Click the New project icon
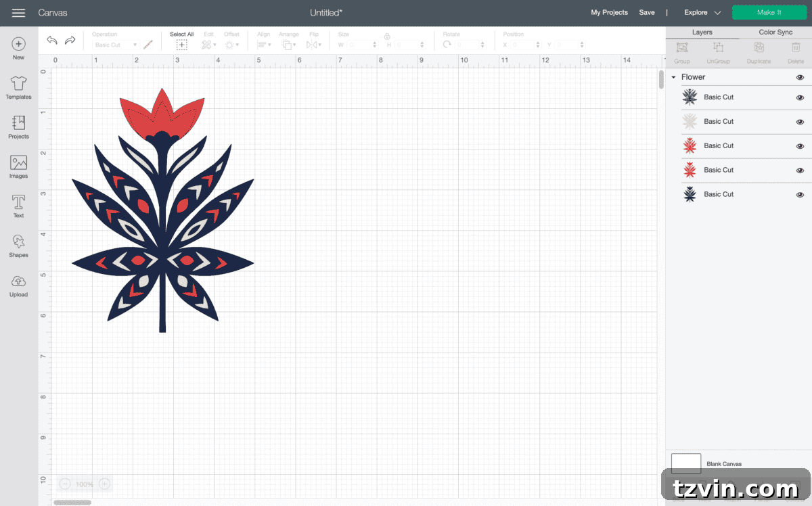The width and height of the screenshot is (812, 506). point(18,44)
